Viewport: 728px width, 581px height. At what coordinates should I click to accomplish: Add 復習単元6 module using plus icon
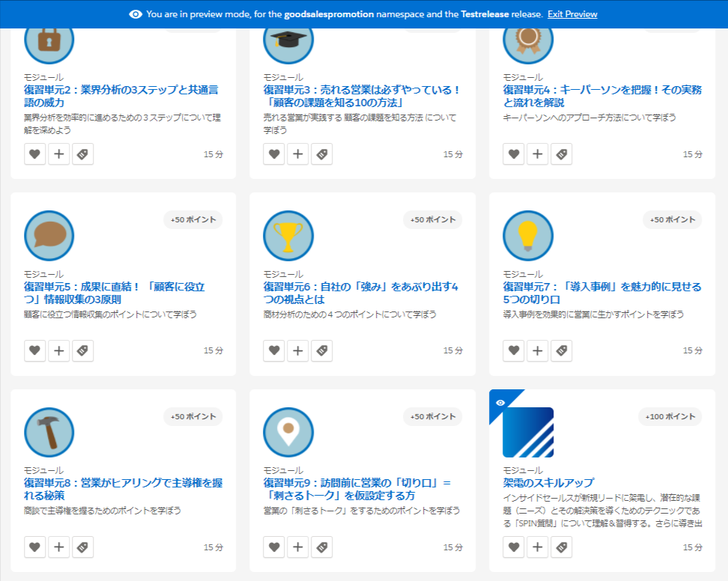pos(298,350)
